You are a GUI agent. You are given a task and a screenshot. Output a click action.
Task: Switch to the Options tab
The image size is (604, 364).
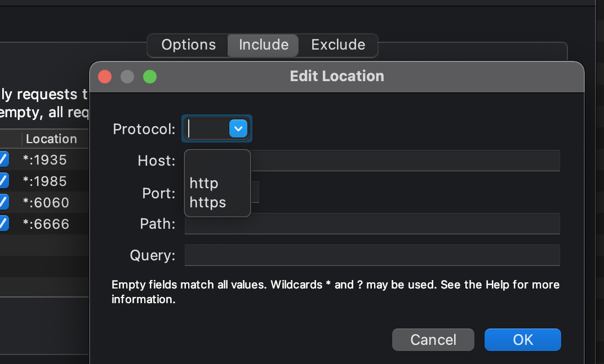(x=188, y=45)
